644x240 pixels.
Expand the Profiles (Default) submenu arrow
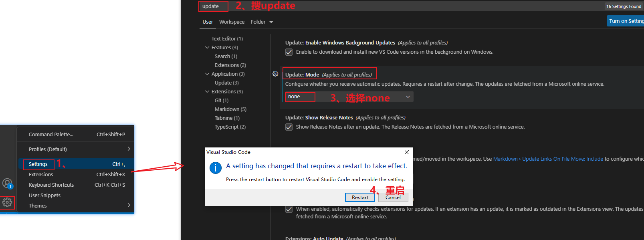click(129, 149)
